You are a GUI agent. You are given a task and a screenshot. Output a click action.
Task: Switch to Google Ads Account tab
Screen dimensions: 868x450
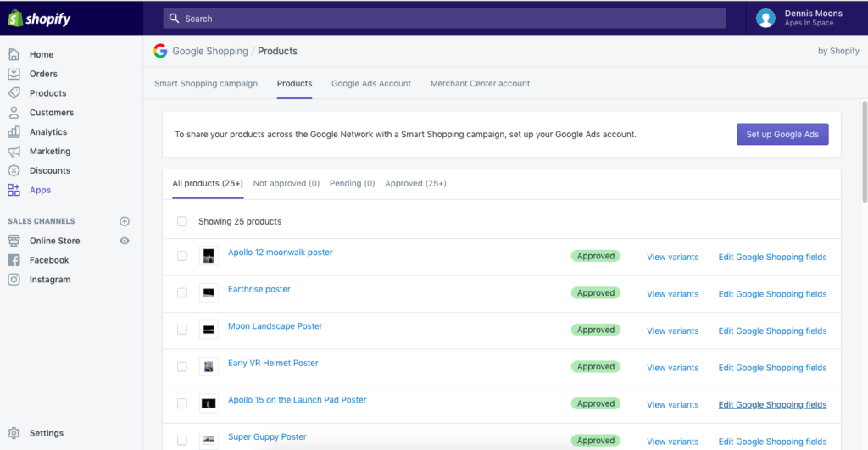pos(371,84)
